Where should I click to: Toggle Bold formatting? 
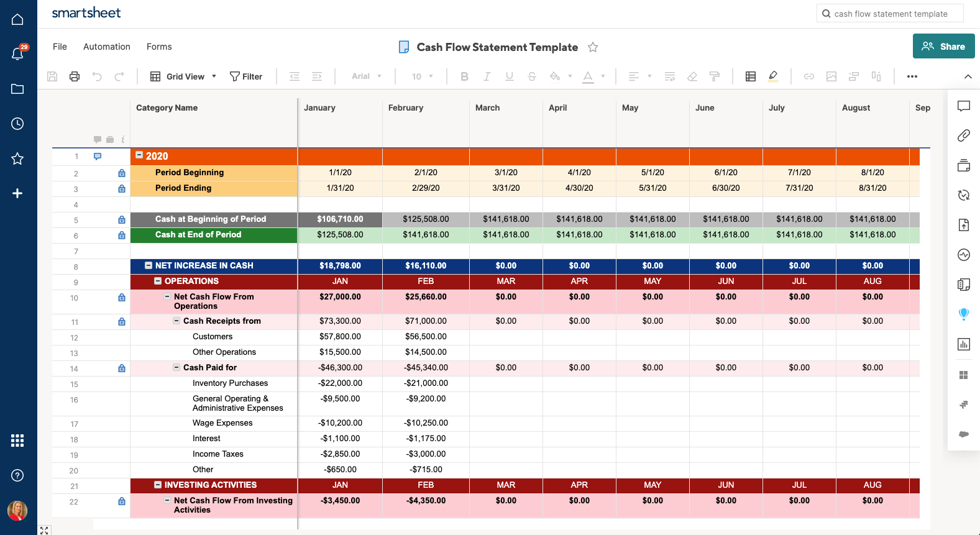pos(464,76)
